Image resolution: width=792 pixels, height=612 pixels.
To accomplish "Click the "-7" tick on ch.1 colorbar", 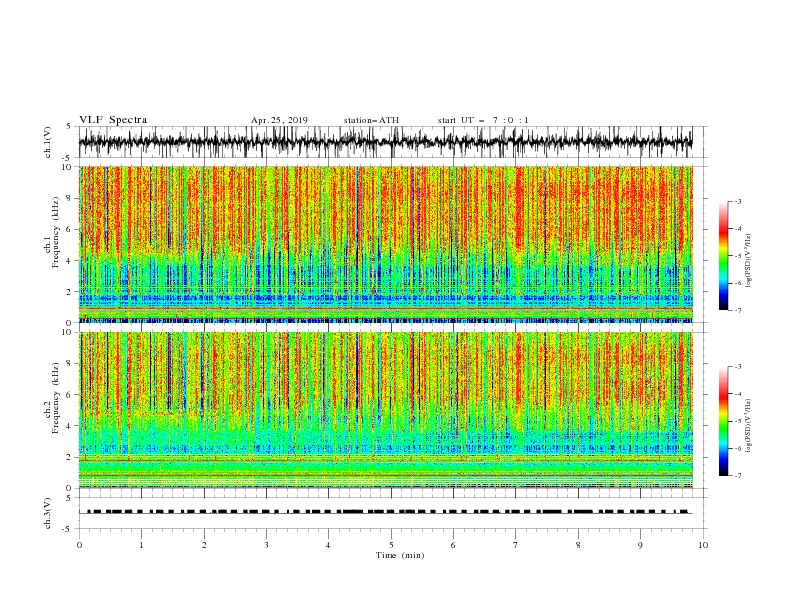I will click(x=738, y=310).
